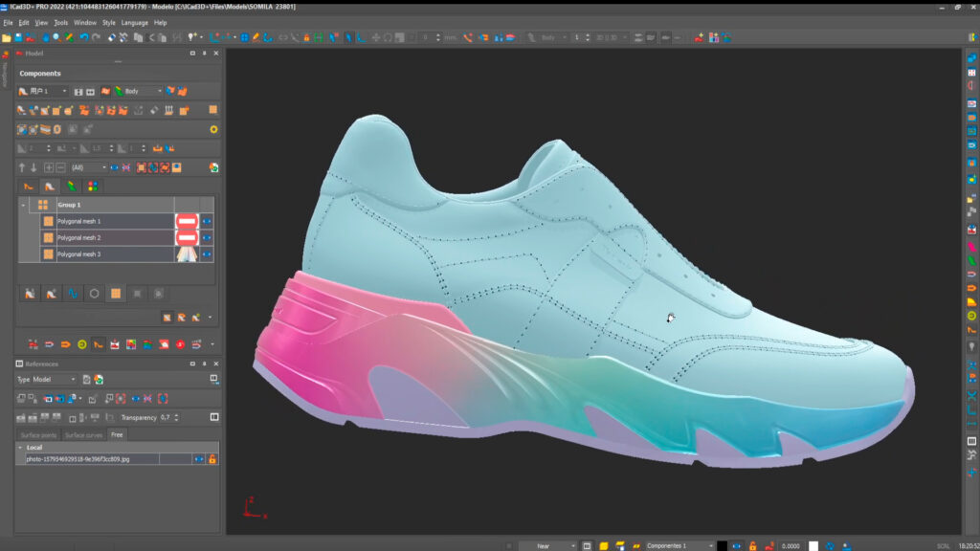The width and height of the screenshot is (980, 551).
Task: Increase the Transparency value stepper
Action: coord(175,415)
